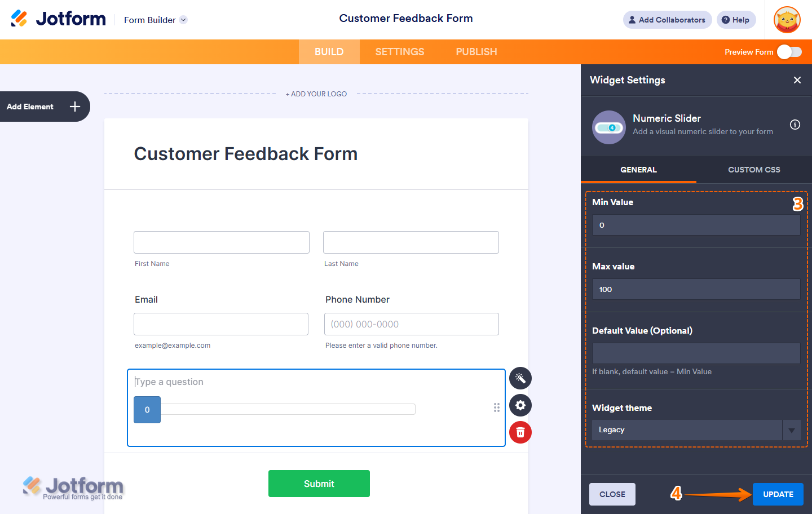Click the numeric slider handle showing 0
Image resolution: width=812 pixels, height=514 pixels.
click(147, 410)
